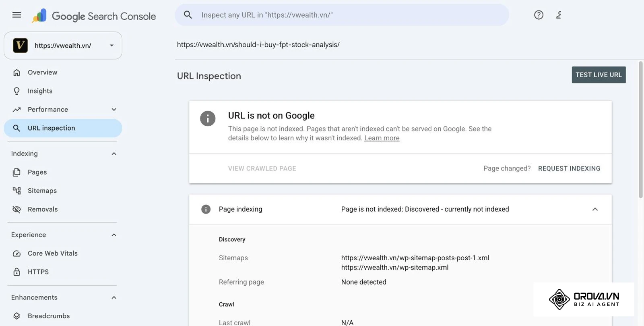Open the HTTPS report

click(x=63, y=272)
